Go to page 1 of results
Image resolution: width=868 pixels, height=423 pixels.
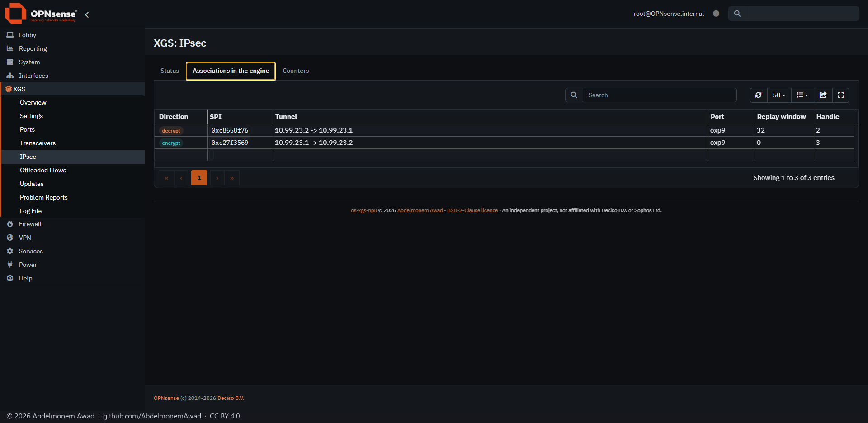[199, 178]
